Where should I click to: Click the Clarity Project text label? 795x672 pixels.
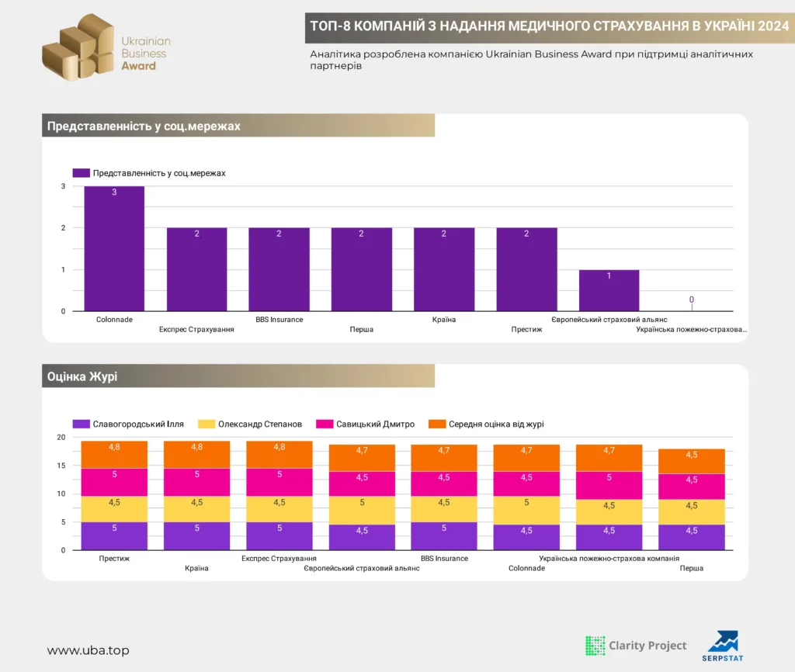coord(647,645)
